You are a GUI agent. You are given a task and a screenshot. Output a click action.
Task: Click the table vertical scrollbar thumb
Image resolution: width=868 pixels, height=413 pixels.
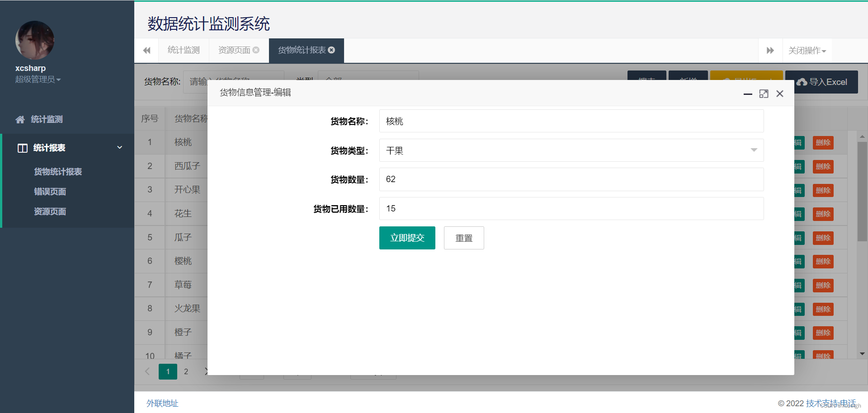[x=862, y=192]
